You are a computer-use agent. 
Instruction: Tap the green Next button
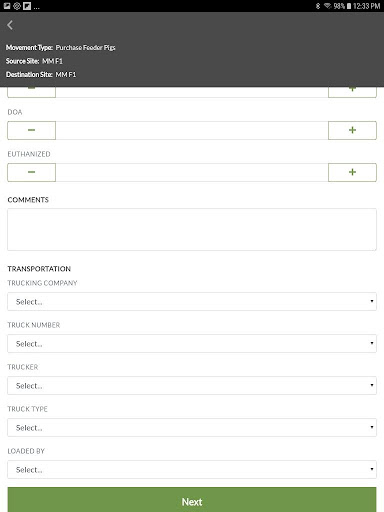click(x=192, y=500)
